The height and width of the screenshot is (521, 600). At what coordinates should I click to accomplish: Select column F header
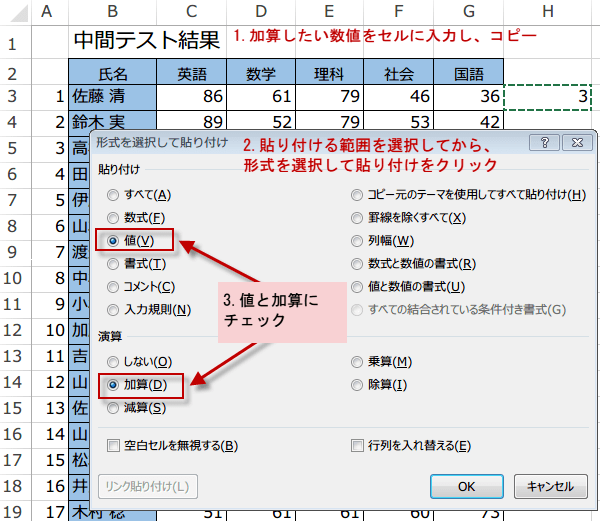[398, 12]
